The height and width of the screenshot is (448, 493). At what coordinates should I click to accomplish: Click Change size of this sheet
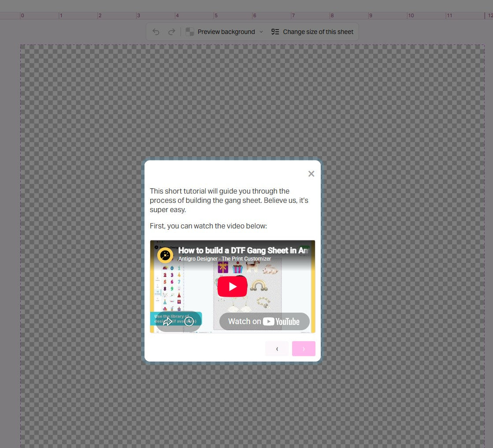click(x=312, y=32)
